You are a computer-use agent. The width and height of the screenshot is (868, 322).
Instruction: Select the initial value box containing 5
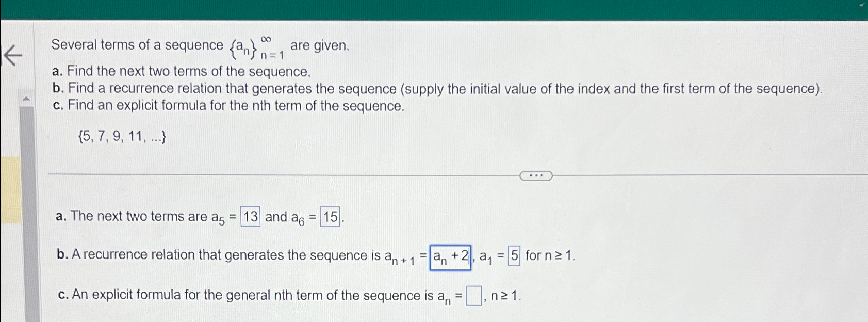click(x=514, y=256)
